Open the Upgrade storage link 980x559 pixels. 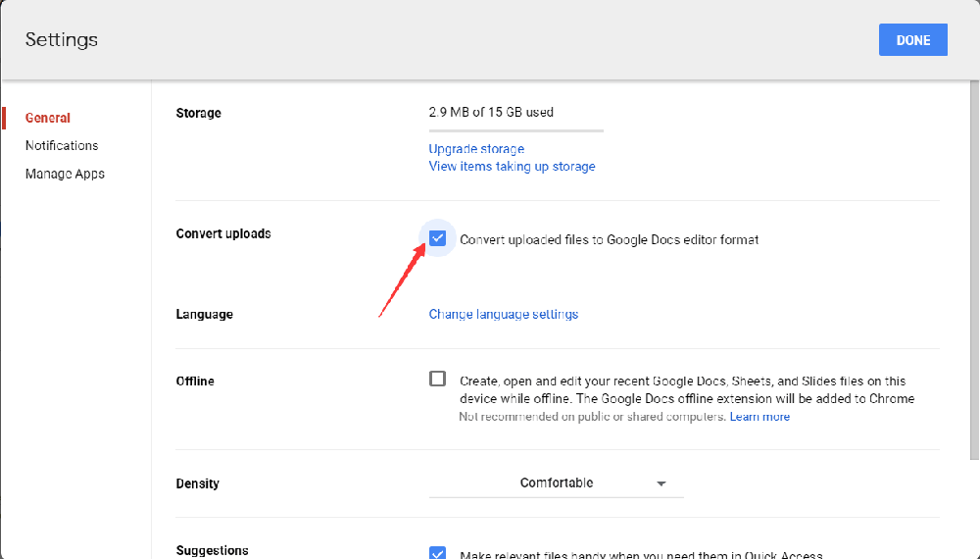(476, 149)
